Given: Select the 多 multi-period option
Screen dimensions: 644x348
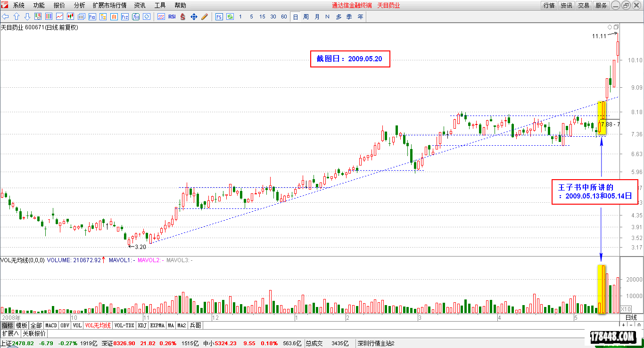Looking at the screenshot, I should click(339, 17).
